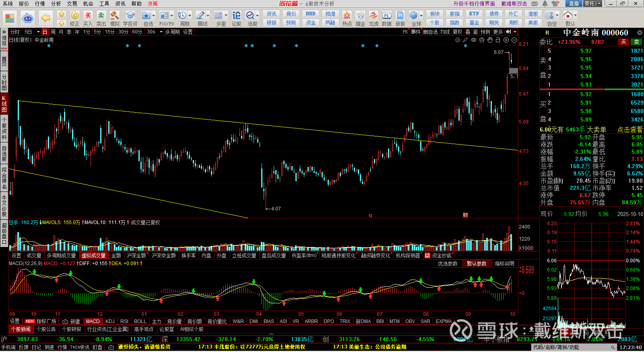This screenshot has height=352, width=644.
Task: Click the 港股 toolbar button
Action: [533, 14]
